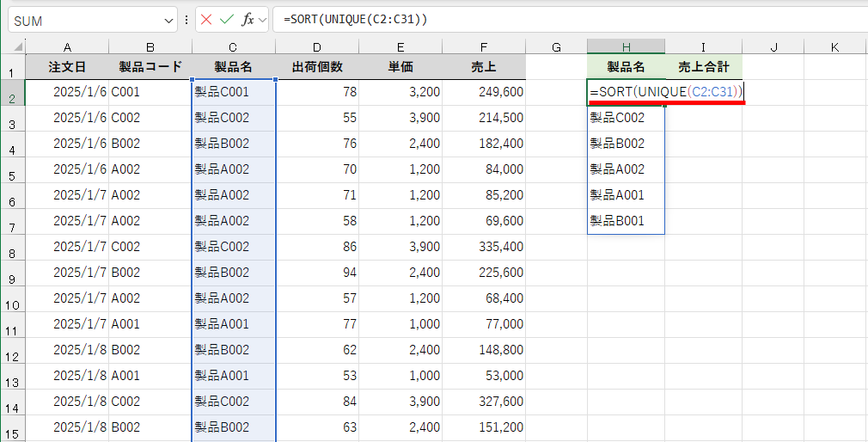Click shipment count 86 cell
This screenshot has width=868, height=442.
click(x=317, y=247)
